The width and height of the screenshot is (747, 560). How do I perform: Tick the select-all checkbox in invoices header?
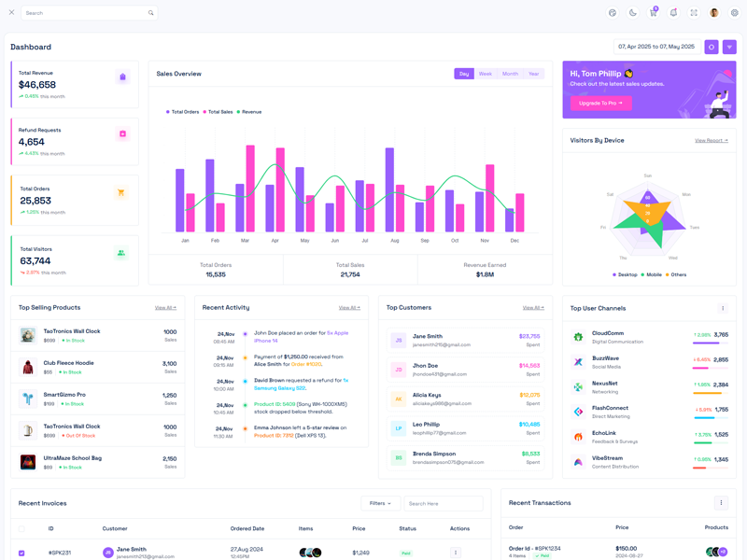[x=21, y=528]
